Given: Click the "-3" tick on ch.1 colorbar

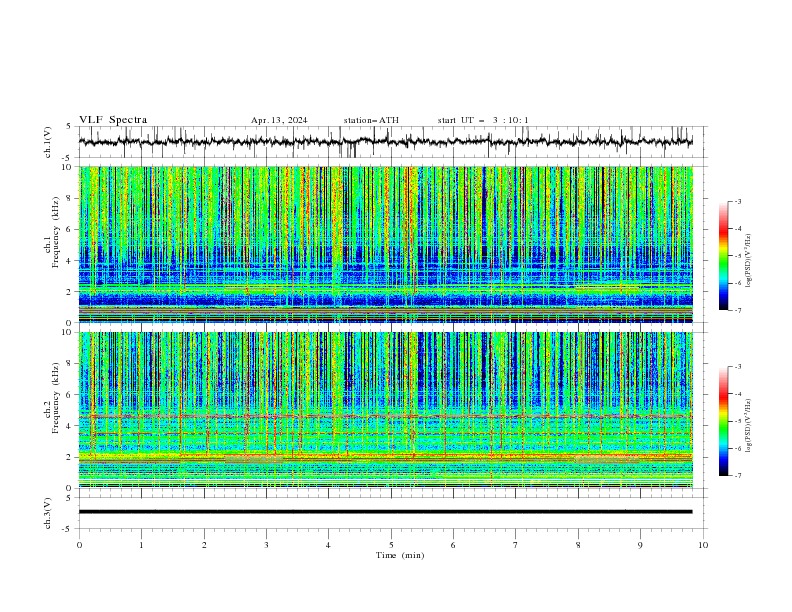Looking at the screenshot, I should pyautogui.click(x=738, y=201).
